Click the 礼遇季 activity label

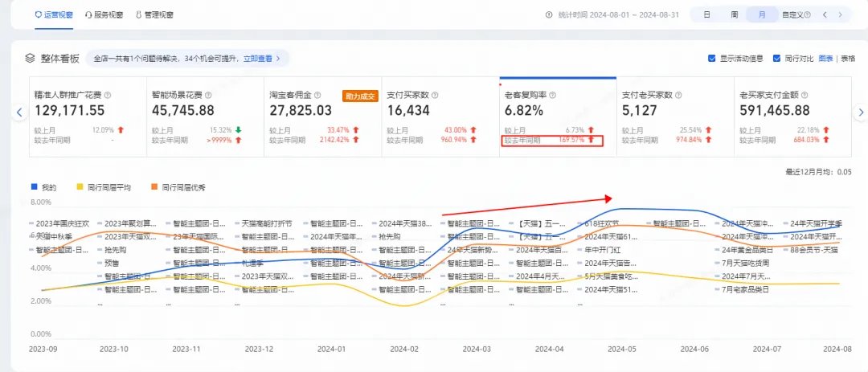point(251,263)
